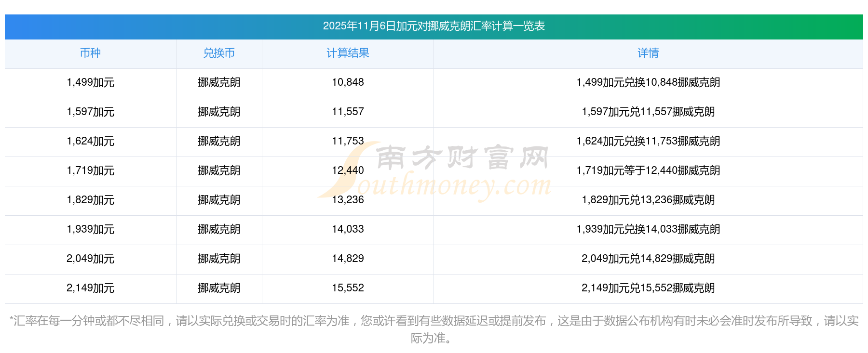Click the 1,597加元兑11,557挪威克朗 detail text

[648, 112]
